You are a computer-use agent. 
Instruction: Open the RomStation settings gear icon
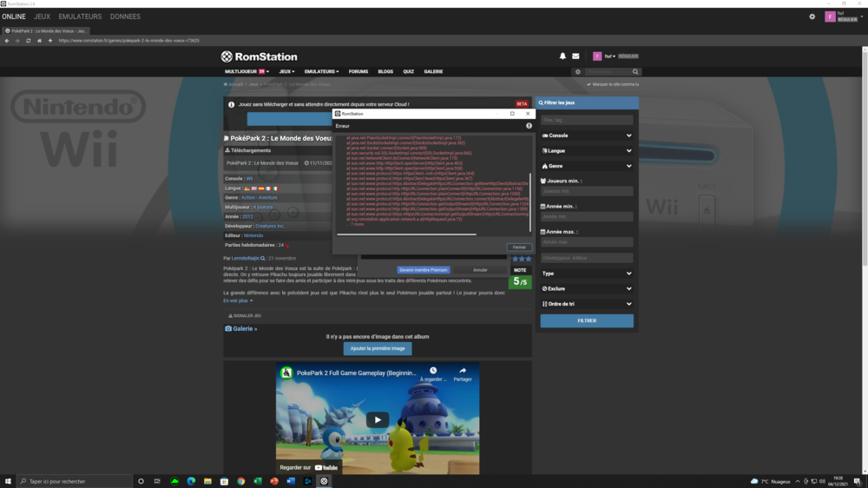pos(812,16)
